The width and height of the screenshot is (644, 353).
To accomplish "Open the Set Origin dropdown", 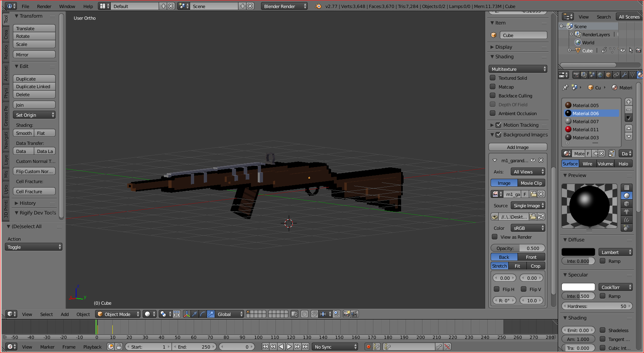I will pyautogui.click(x=34, y=115).
